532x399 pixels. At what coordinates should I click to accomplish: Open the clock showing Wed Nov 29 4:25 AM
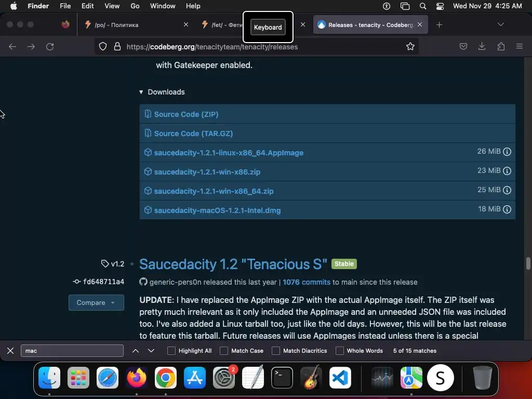coord(487,6)
